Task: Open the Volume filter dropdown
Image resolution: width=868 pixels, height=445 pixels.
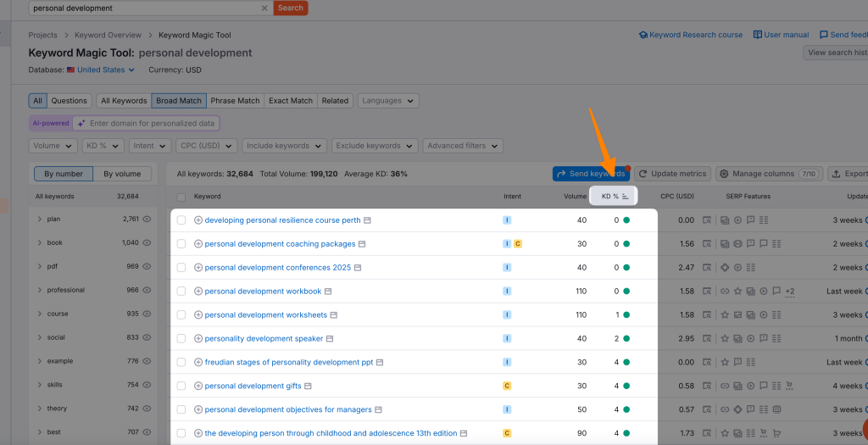Action: [53, 146]
